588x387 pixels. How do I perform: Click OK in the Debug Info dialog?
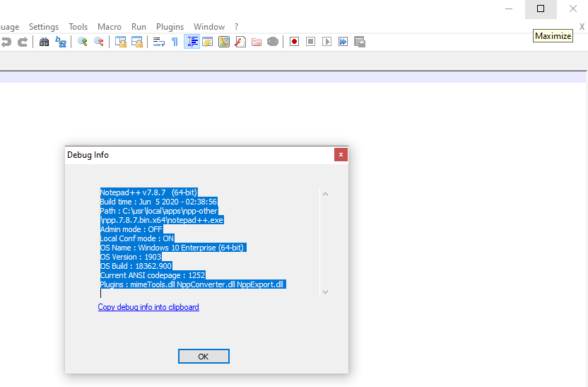(x=204, y=356)
